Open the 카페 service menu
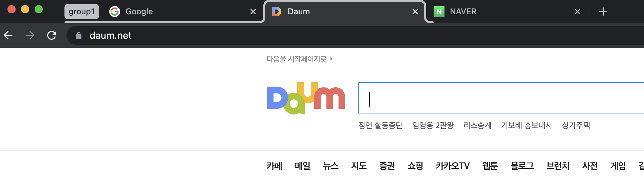This screenshot has height=178, width=644. click(274, 166)
